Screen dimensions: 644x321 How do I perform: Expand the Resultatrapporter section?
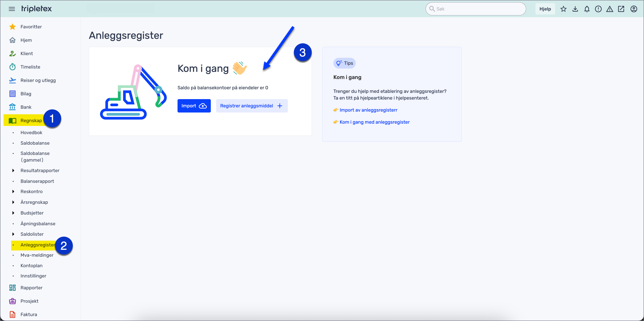click(x=13, y=170)
